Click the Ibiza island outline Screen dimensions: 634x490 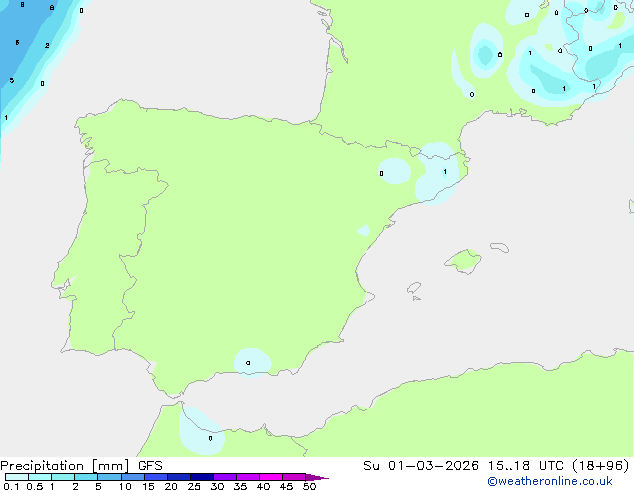(414, 288)
